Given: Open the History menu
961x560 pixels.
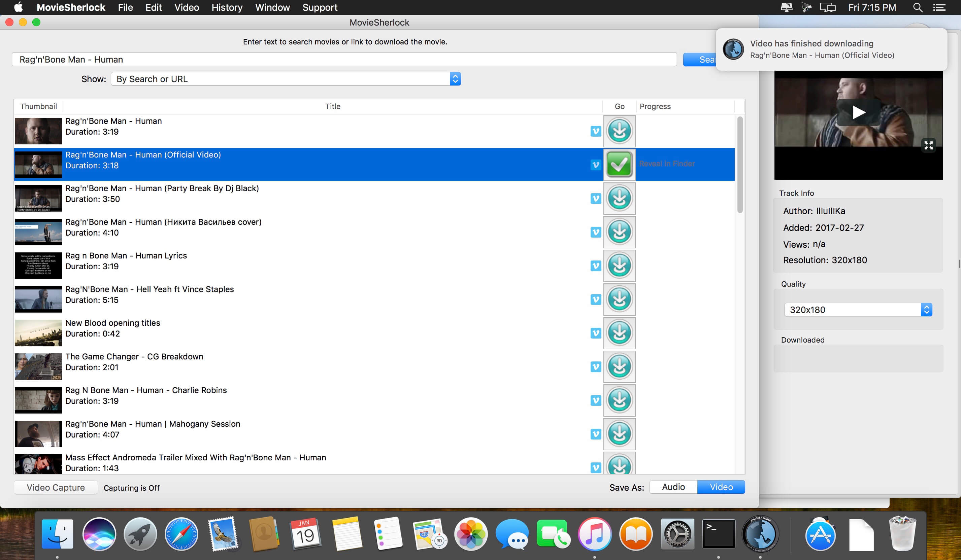Looking at the screenshot, I should click(x=227, y=7).
